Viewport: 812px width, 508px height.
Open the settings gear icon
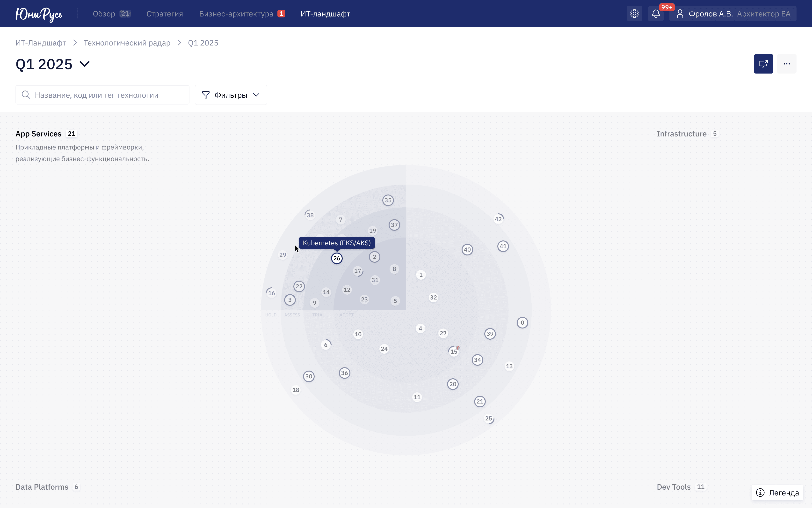point(634,14)
